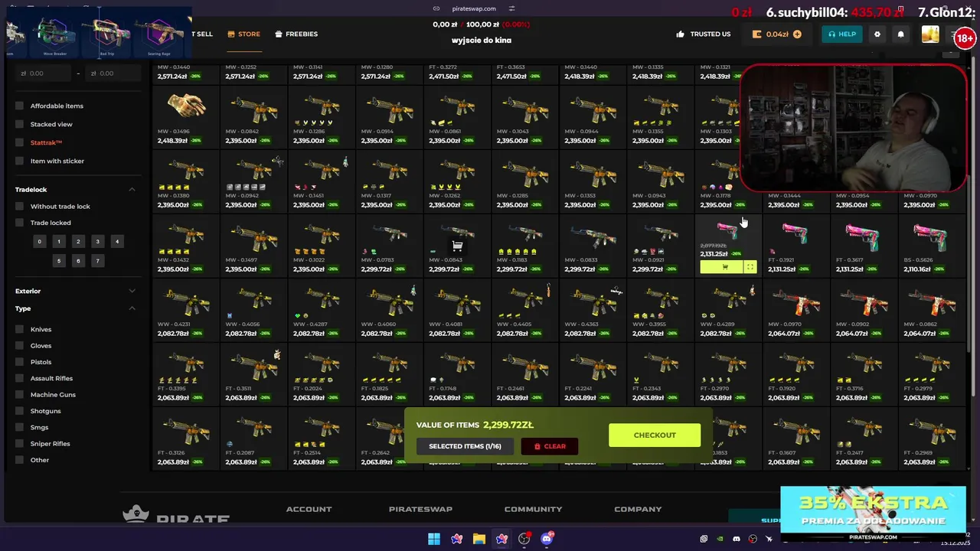
Task: Check Assault Rifles type filter
Action: [x=20, y=378]
